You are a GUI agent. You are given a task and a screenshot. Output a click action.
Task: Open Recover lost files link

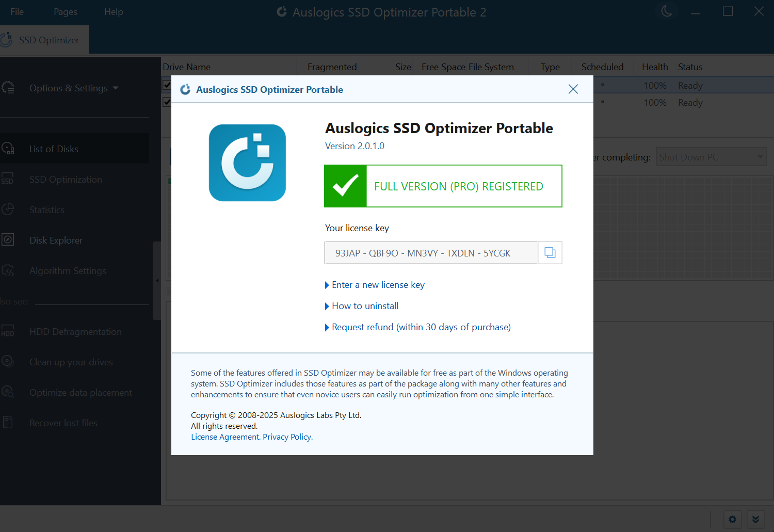[63, 423]
